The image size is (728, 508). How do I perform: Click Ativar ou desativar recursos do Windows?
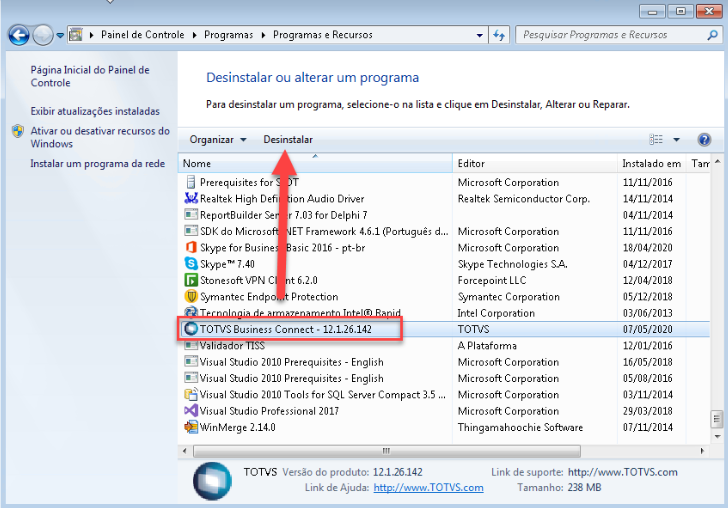(x=100, y=137)
